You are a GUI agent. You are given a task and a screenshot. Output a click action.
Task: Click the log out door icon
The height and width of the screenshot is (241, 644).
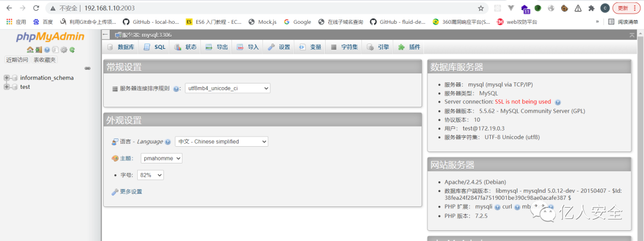[x=38, y=50]
